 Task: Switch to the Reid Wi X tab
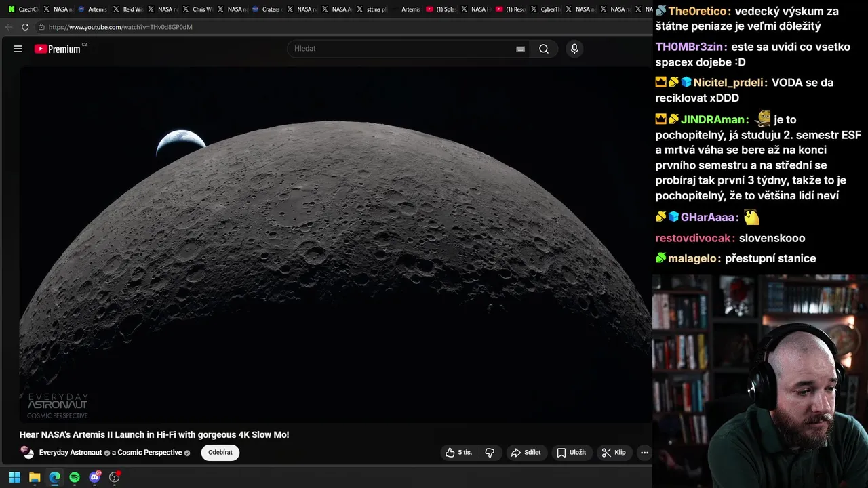coord(128,9)
